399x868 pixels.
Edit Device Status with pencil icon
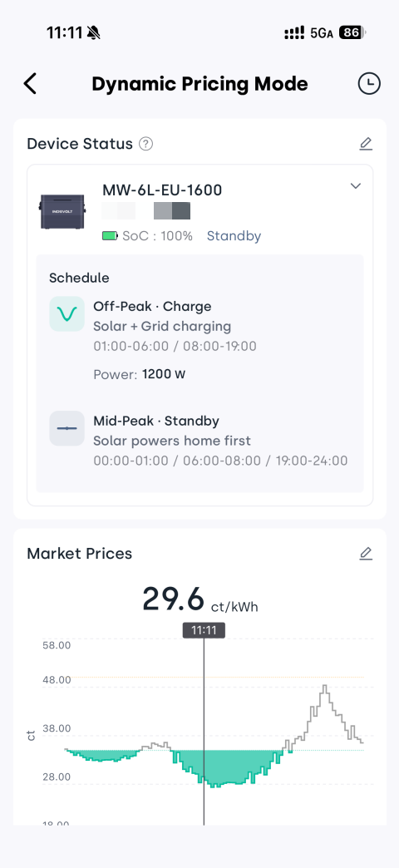click(x=366, y=144)
